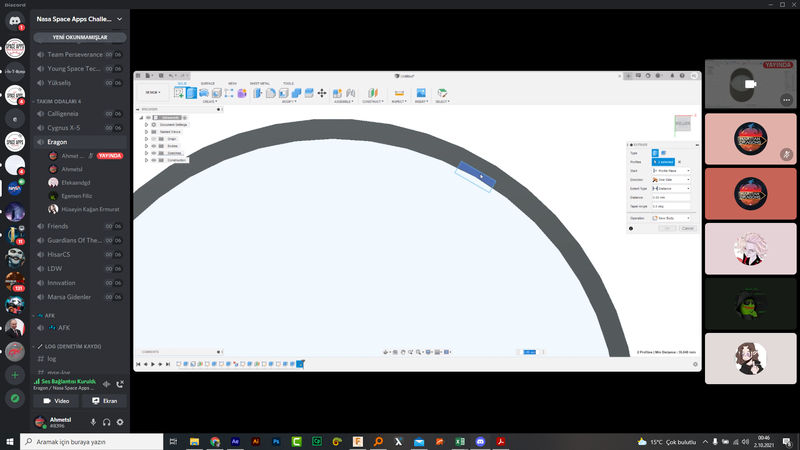Screen dimensions: 800x450
Task: Open Discord user settings gear
Action: 120,422
